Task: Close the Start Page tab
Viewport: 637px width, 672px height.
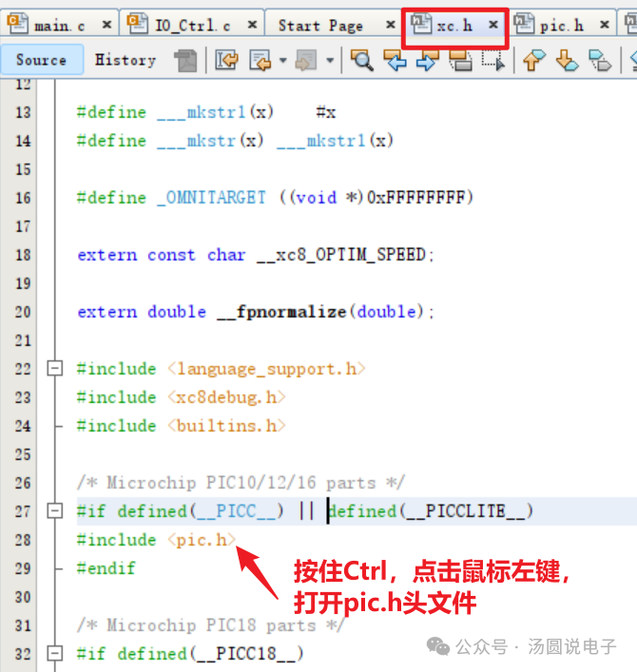Action: [390, 25]
